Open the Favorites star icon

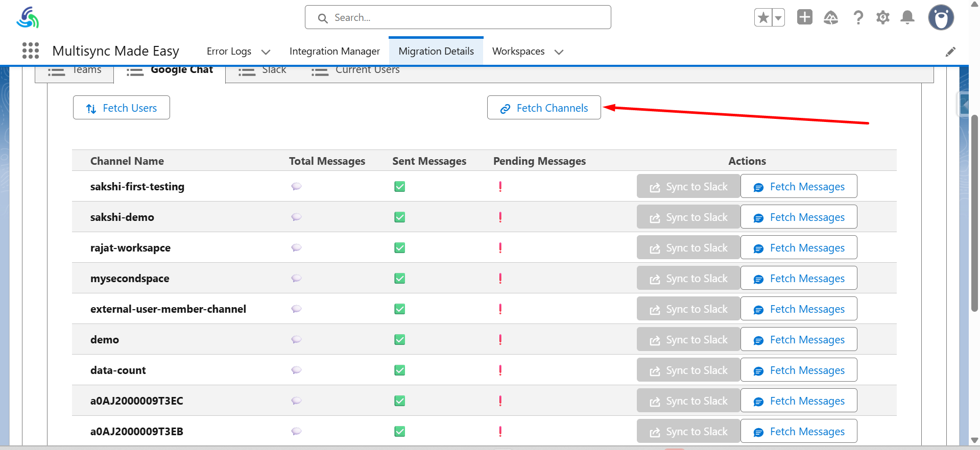(763, 18)
